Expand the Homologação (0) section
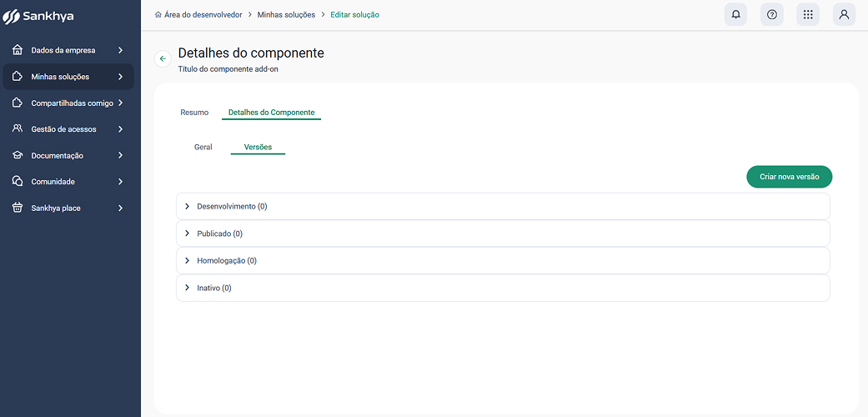The image size is (868, 417). point(503,260)
